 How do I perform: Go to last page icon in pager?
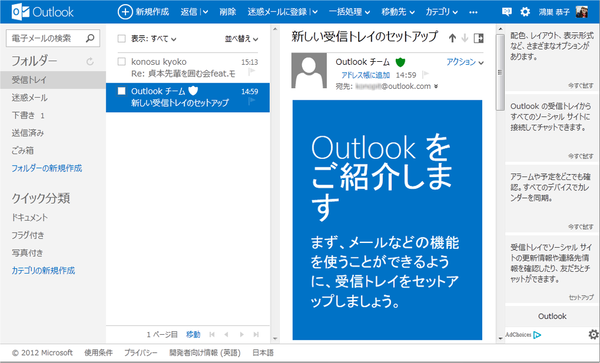coord(256,335)
